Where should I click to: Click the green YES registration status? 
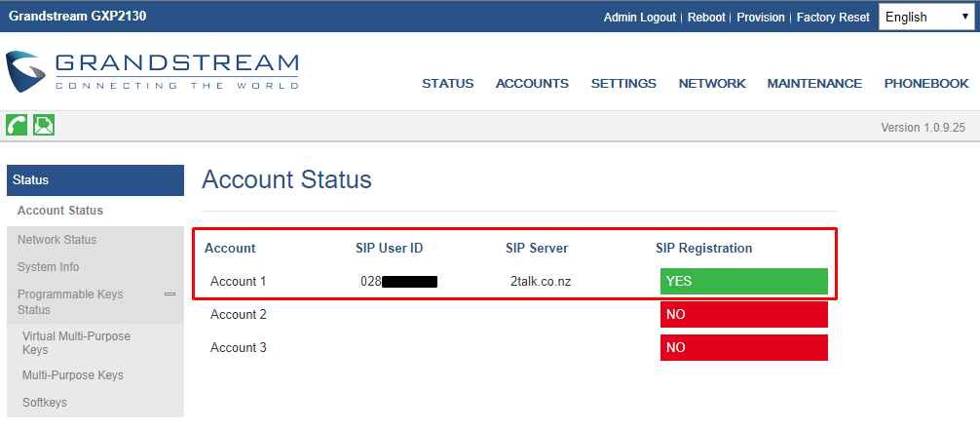click(x=743, y=282)
